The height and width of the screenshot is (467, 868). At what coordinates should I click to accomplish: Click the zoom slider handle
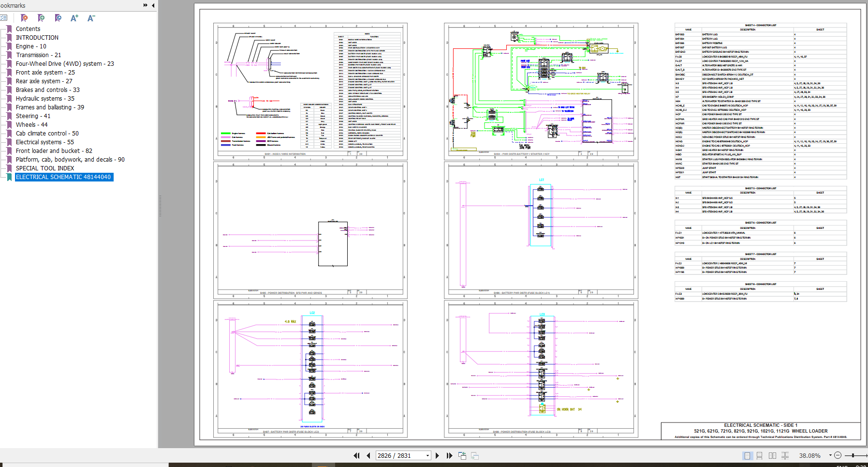853,455
